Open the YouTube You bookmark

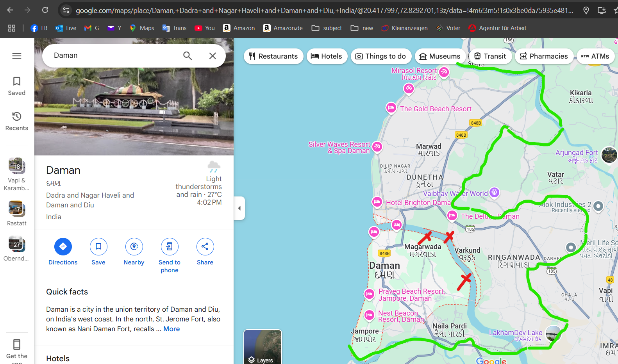tap(205, 28)
